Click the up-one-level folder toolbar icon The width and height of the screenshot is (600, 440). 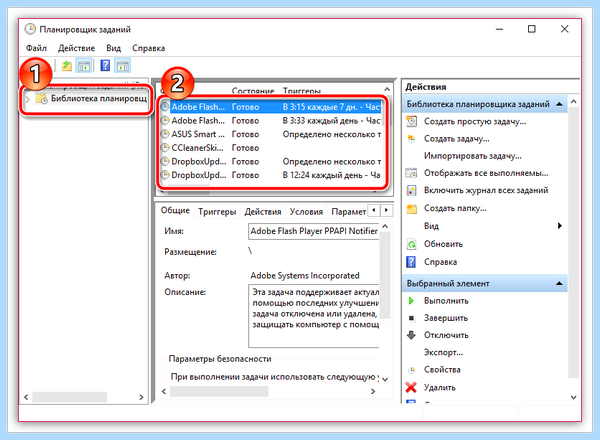pos(67,66)
